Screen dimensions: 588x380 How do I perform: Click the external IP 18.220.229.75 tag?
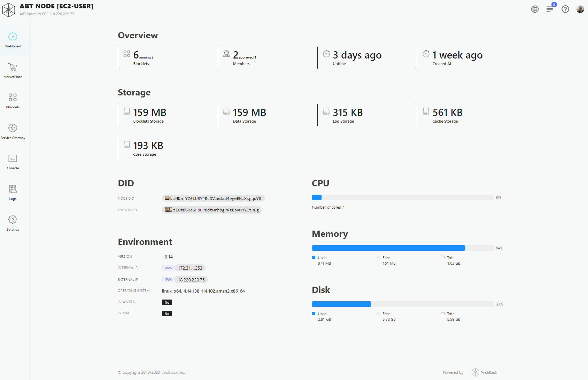(x=191, y=280)
